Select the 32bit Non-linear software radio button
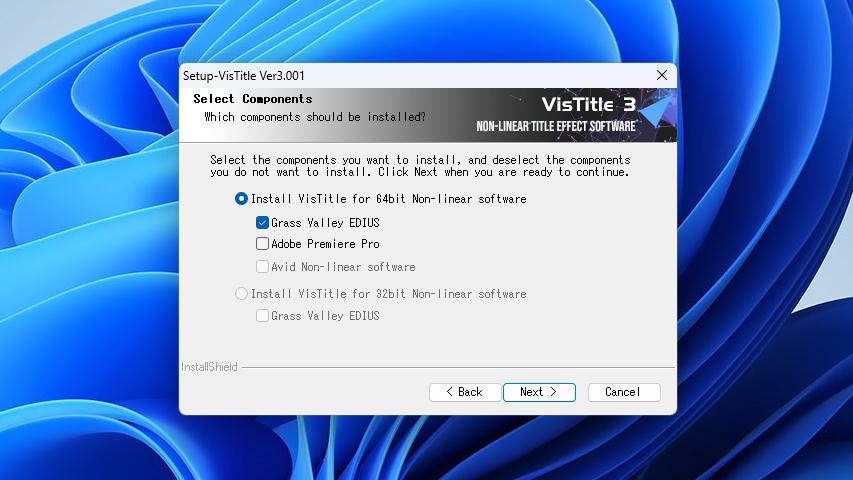This screenshot has width=853, height=480. 241,294
